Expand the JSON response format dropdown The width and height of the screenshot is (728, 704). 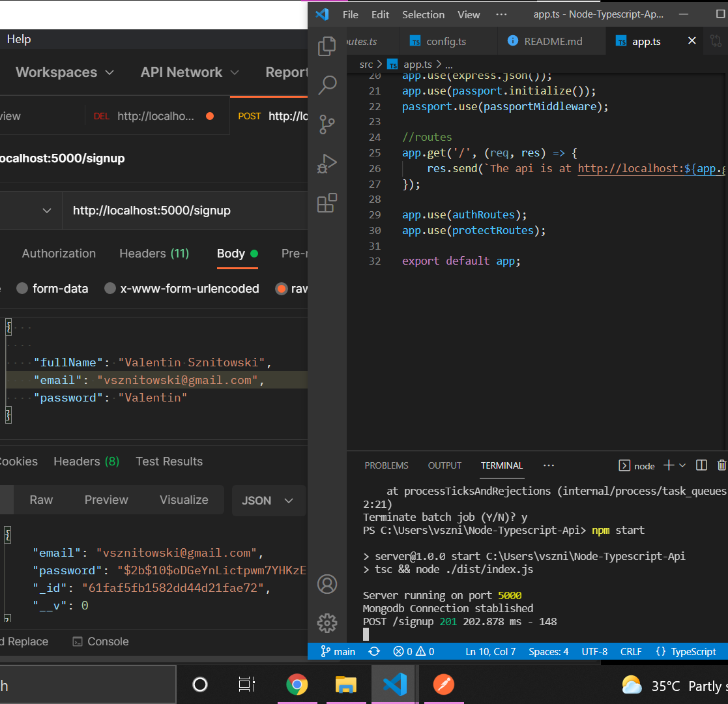268,501
